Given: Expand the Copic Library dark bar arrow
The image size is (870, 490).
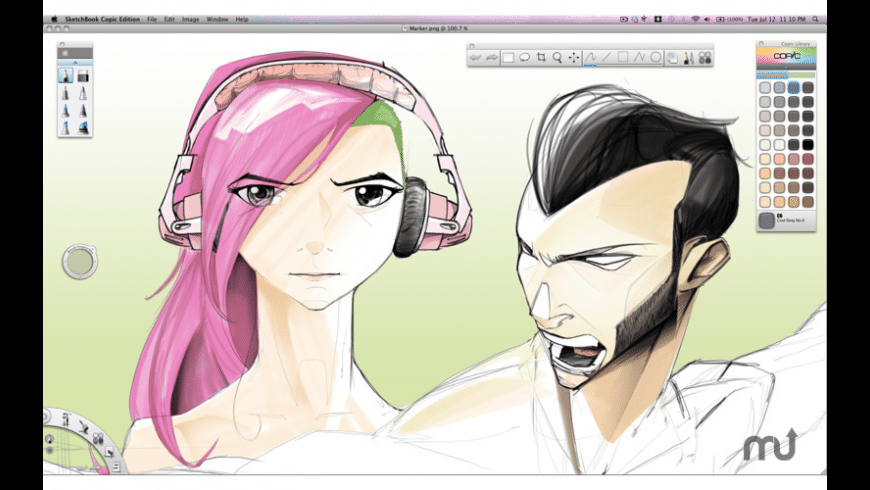Looking at the screenshot, I should [x=786, y=68].
